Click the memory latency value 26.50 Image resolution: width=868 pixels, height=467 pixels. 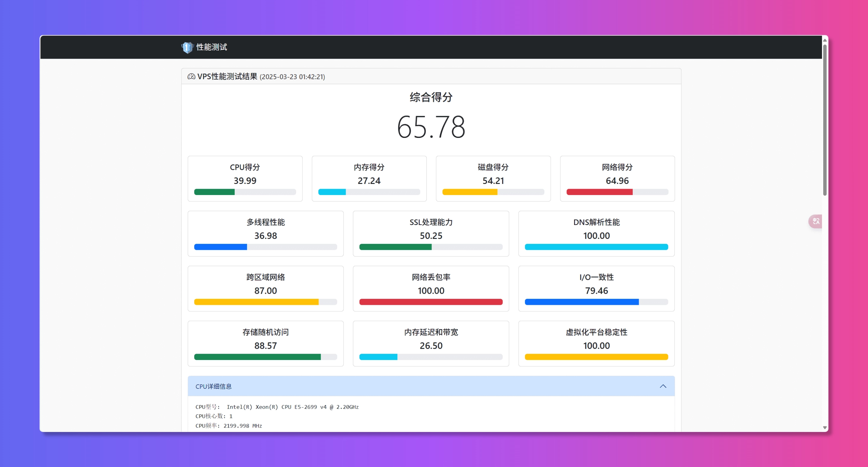point(431,346)
